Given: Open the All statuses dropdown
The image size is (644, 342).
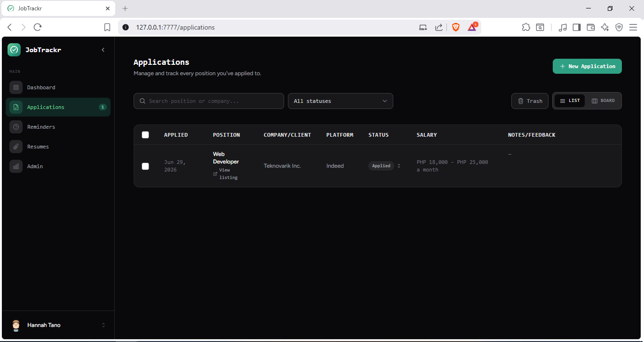Looking at the screenshot, I should coord(341,101).
